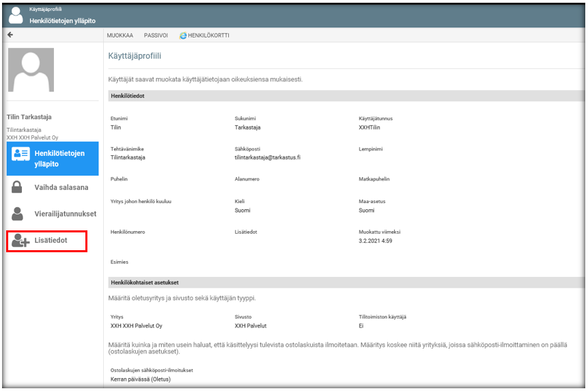Image resolution: width=588 pixels, height=391 pixels.
Task: Click the add-person icon beside Lisätiedot
Action: pyautogui.click(x=20, y=241)
